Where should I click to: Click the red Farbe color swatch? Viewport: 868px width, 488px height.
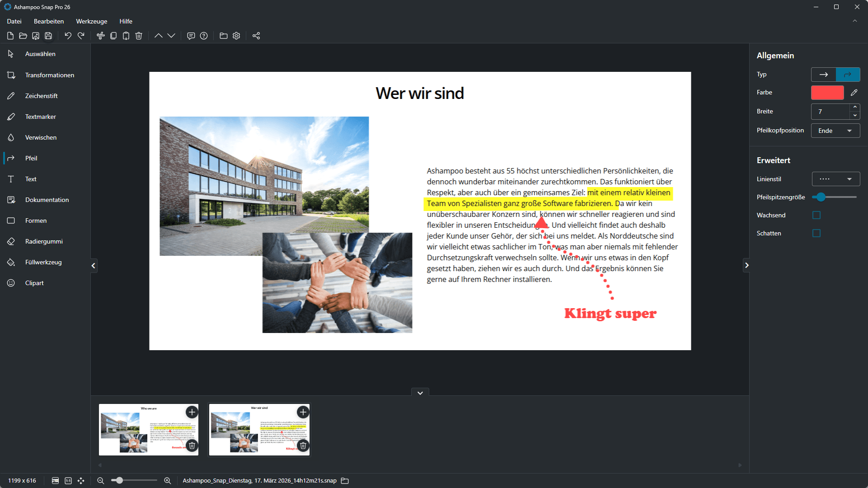pyautogui.click(x=827, y=92)
